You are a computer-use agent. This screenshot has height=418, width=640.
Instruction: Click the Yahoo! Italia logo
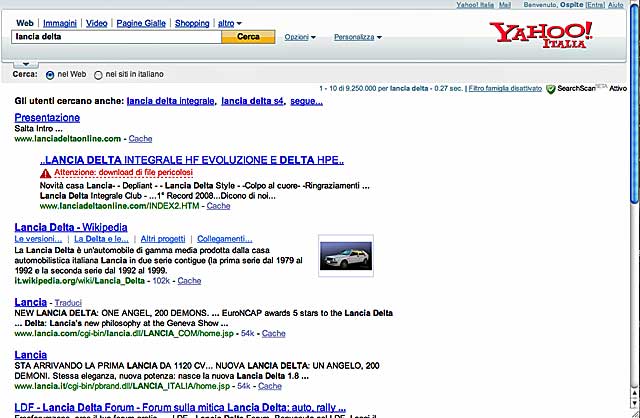[x=541, y=35]
